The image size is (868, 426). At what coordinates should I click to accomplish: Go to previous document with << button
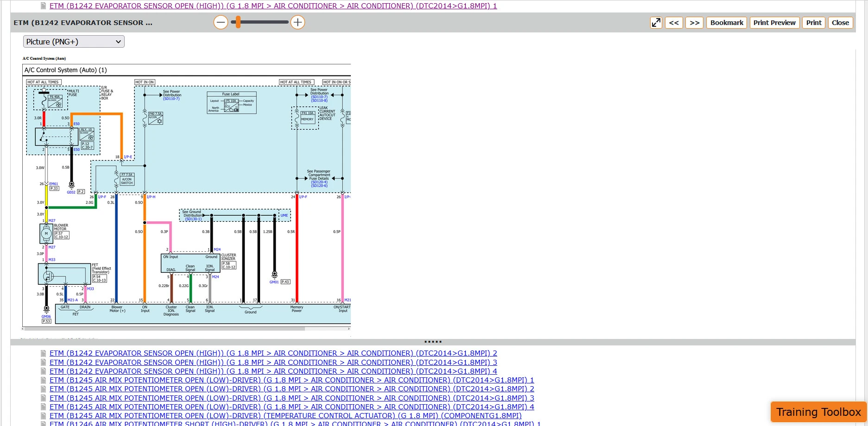674,23
